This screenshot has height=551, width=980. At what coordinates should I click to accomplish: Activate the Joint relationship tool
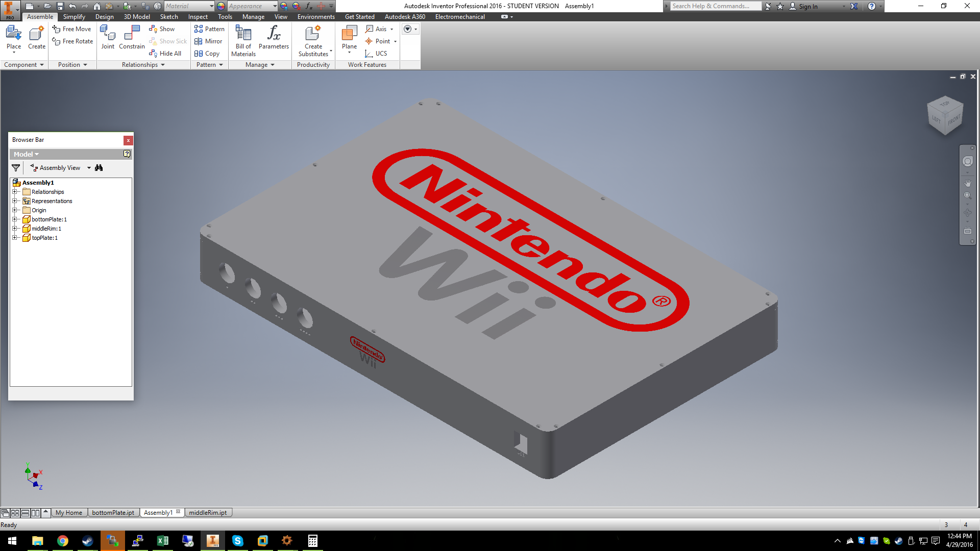click(x=108, y=38)
